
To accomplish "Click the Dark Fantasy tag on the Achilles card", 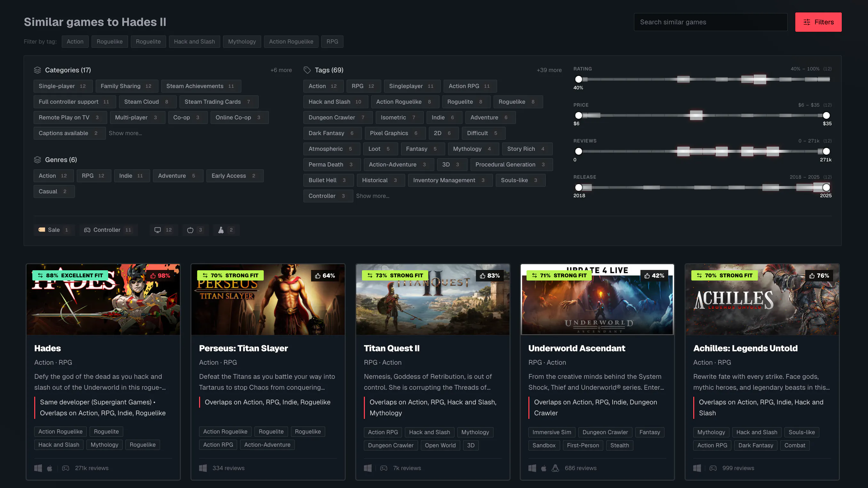I will [x=756, y=445].
